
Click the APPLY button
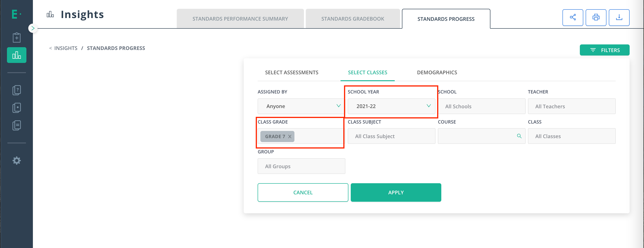click(396, 192)
